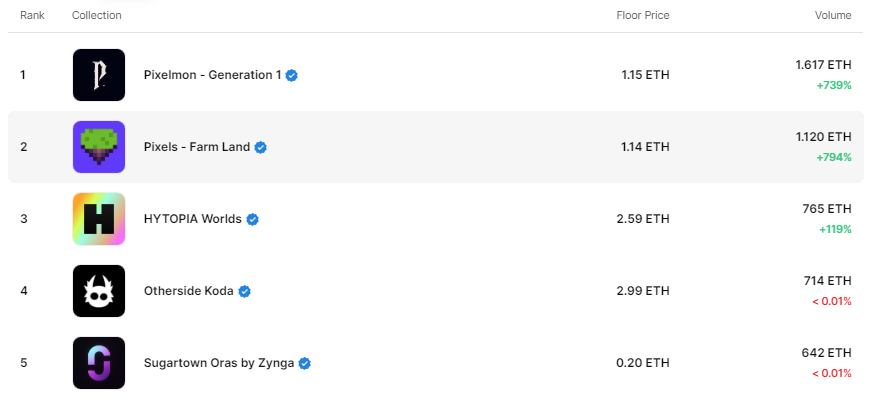Screen dimensions: 894x411
Task: Click the Sugartown Oras purple logo icon
Action: [x=99, y=363]
